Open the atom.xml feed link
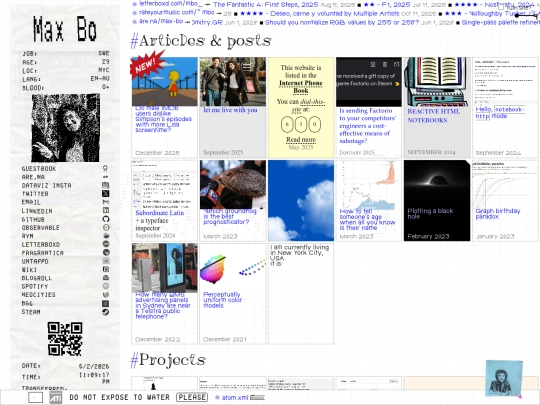 pyautogui.click(x=235, y=397)
